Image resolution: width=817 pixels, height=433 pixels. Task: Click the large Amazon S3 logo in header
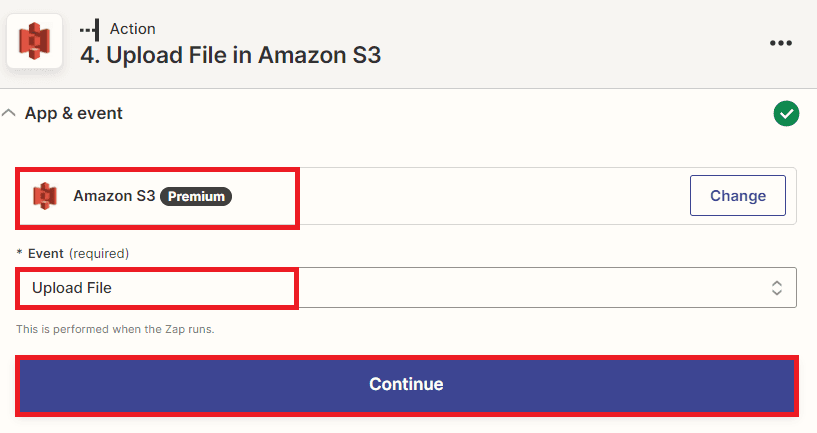pos(35,42)
